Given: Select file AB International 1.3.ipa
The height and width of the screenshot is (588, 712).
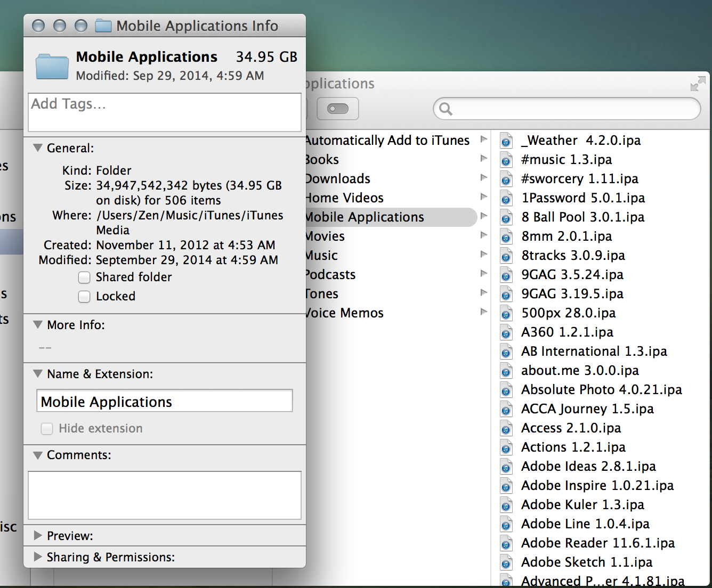Looking at the screenshot, I should point(594,352).
